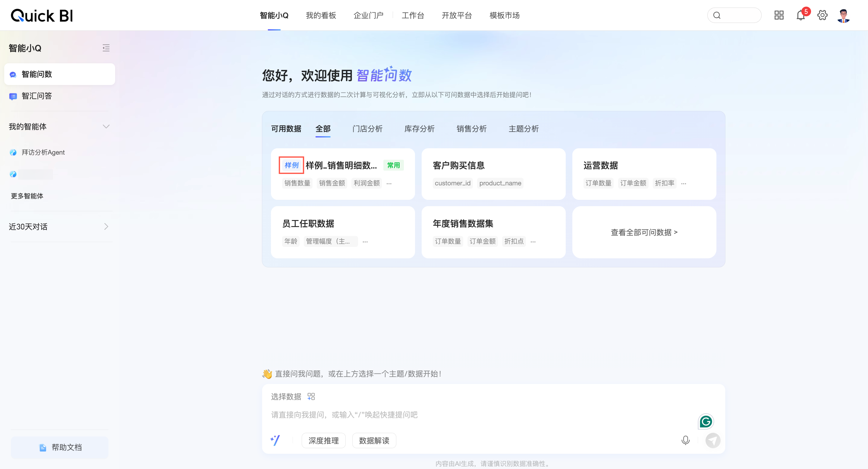Toggle the 数据解读 mode

point(374,440)
